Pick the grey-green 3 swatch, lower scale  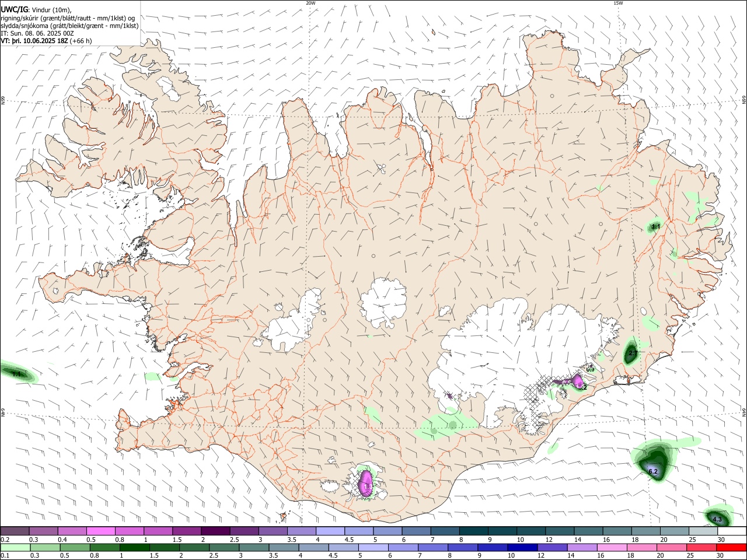coord(254,548)
